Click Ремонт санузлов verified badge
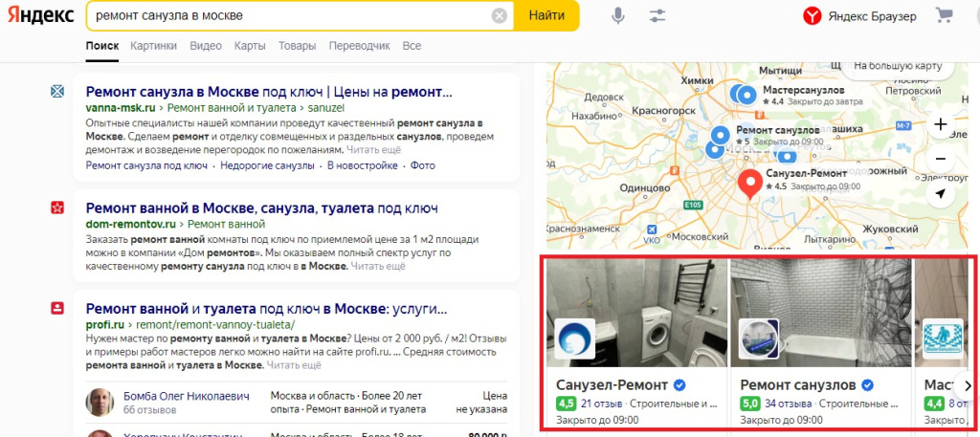This screenshot has width=980, height=437. coord(867,384)
